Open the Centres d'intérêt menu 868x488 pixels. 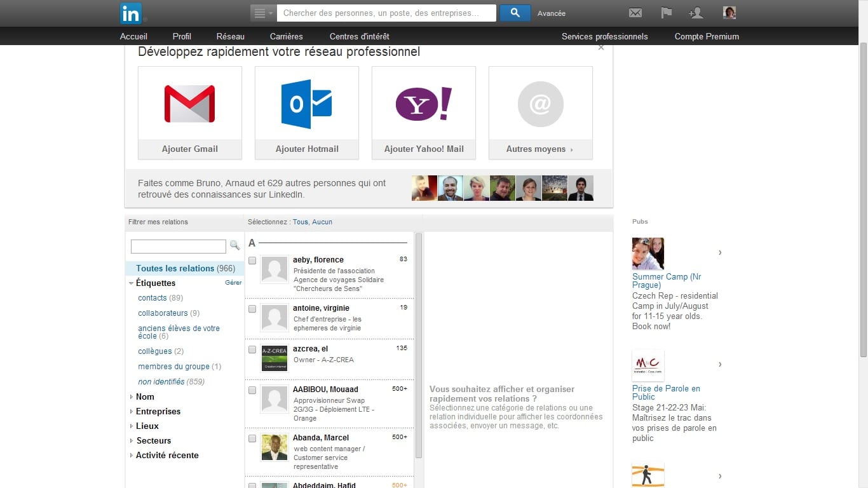coord(359,36)
